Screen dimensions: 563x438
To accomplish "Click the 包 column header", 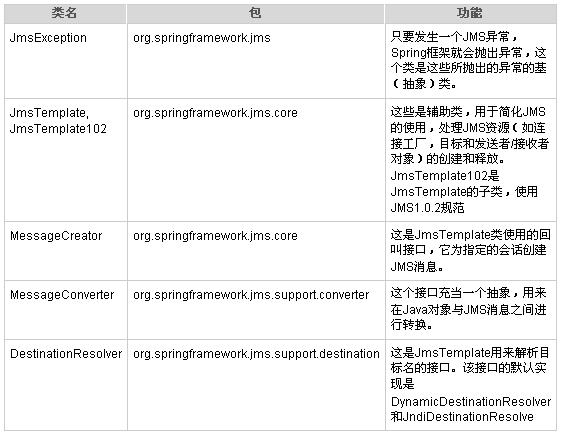I will (x=255, y=13).
